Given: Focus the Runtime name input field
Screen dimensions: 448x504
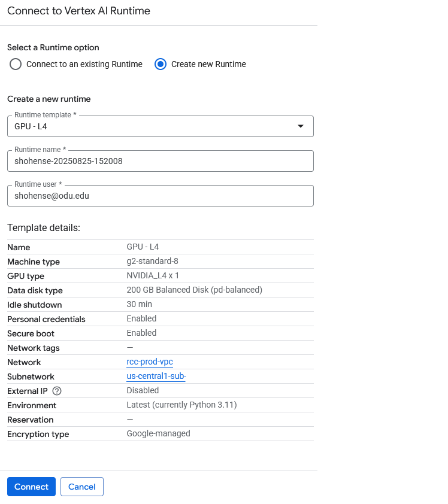Looking at the screenshot, I should 160,161.
